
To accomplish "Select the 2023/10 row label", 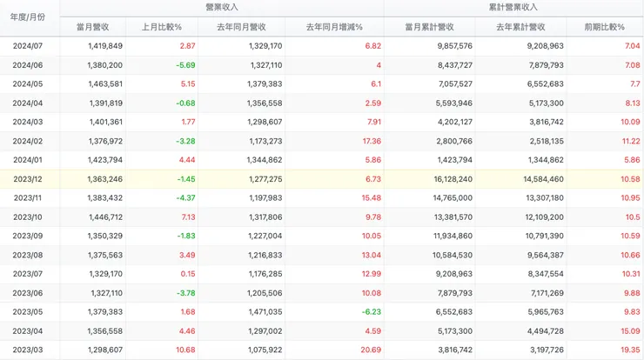I will click(x=28, y=217).
